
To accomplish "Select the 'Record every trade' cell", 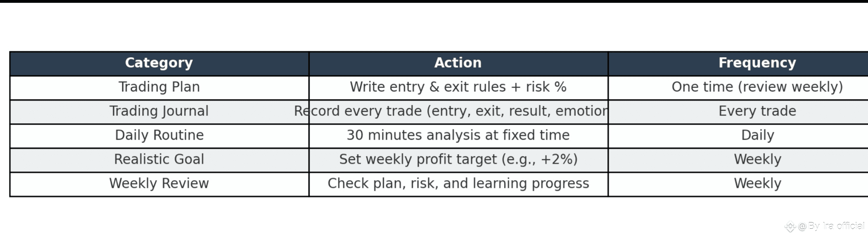I will (458, 112).
